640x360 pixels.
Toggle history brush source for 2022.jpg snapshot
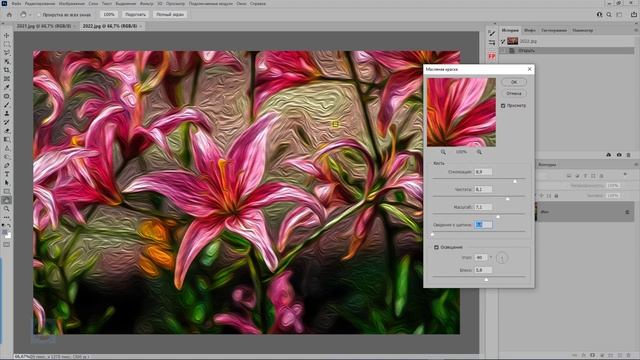click(503, 41)
